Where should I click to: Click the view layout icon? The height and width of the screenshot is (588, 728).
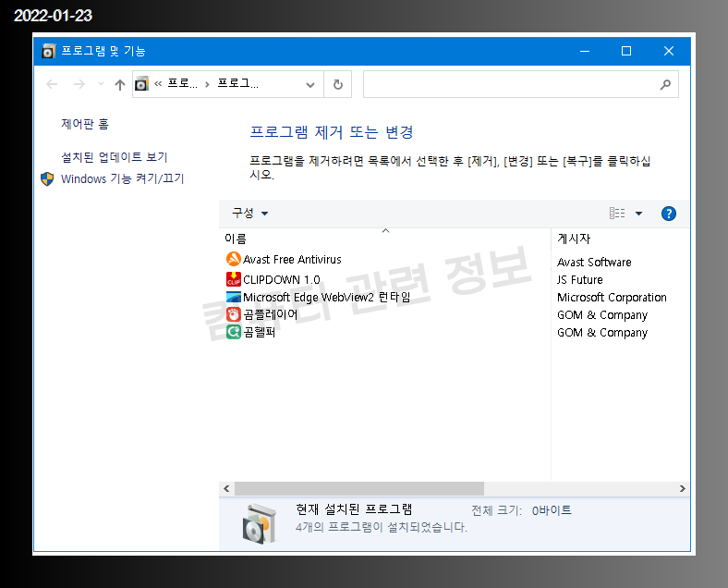point(617,214)
